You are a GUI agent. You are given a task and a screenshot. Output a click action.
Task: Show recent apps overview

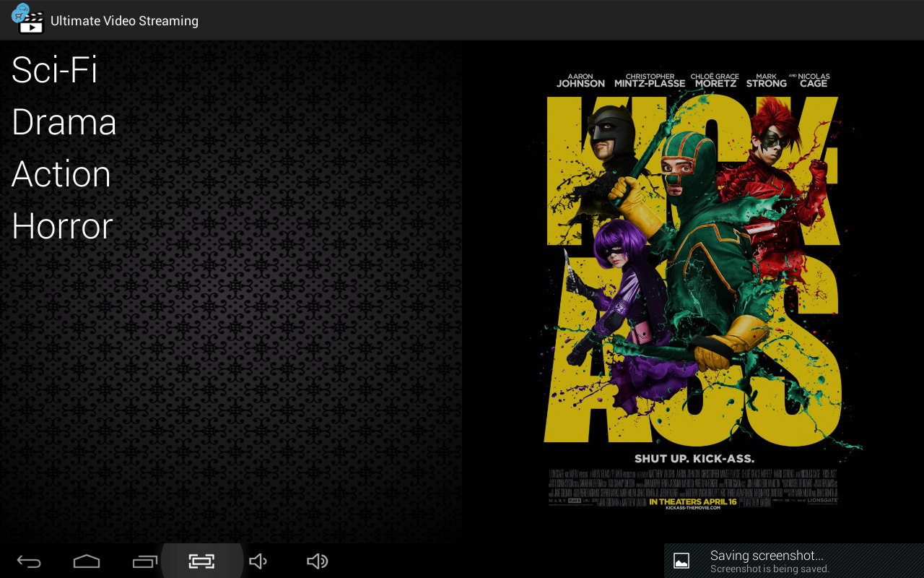pyautogui.click(x=144, y=561)
